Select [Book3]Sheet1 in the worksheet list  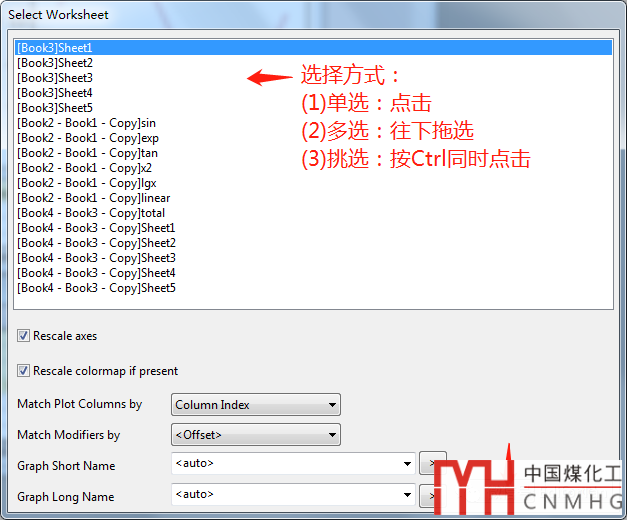(x=55, y=47)
